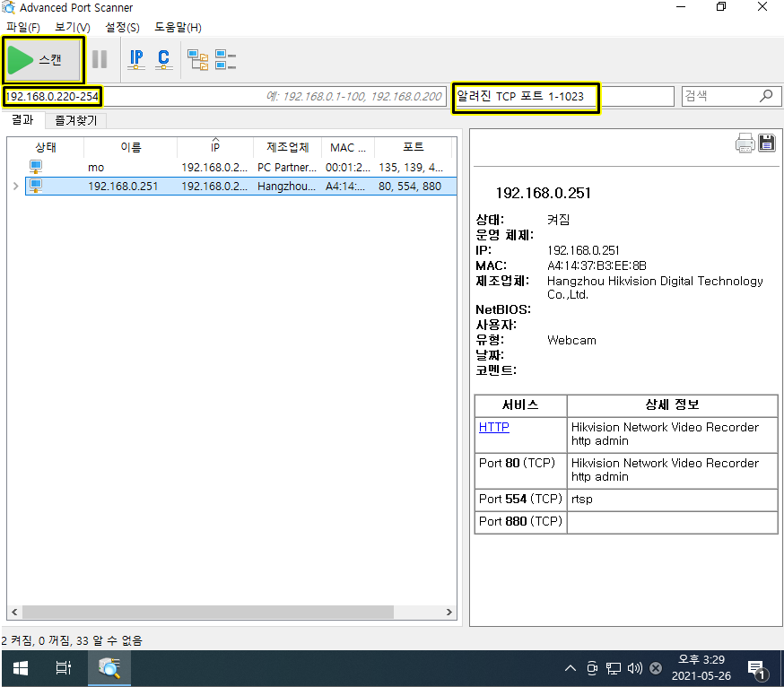
Task: Click the C class subnet toolbar icon
Action: coord(163,59)
